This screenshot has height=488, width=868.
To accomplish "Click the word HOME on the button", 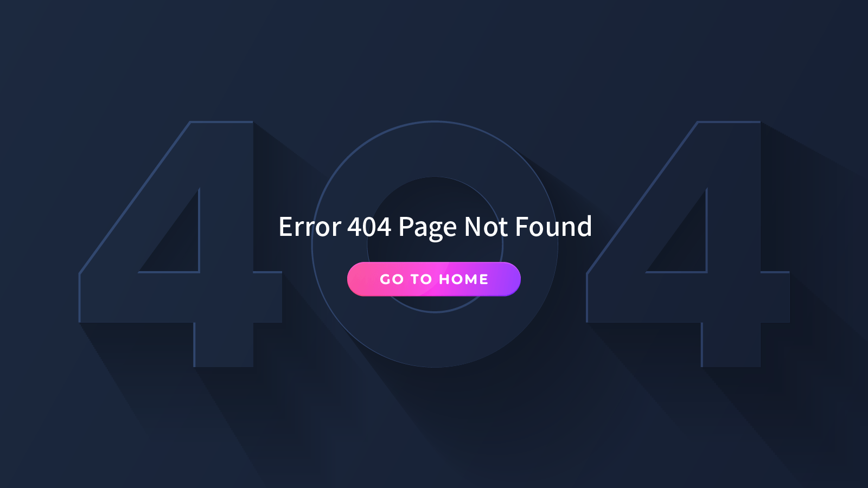I will 463,279.
